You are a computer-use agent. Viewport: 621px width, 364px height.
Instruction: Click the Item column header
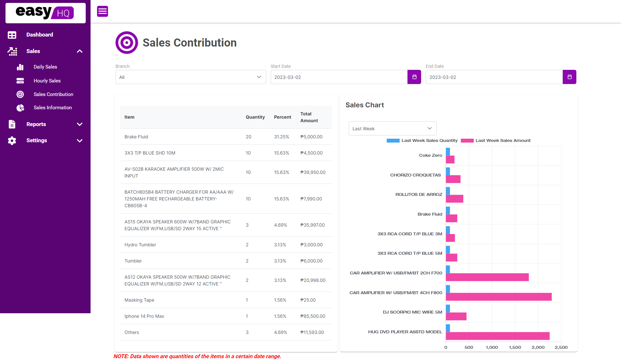pos(129,117)
